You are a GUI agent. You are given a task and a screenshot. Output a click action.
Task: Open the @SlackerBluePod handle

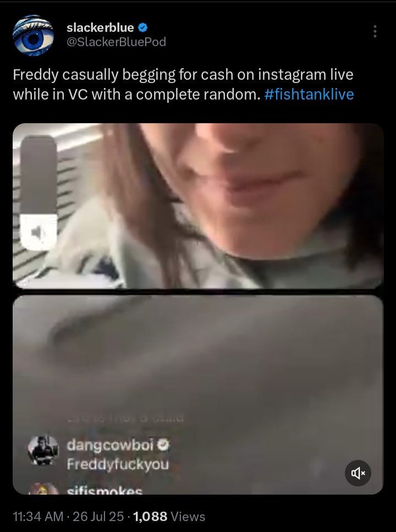[116, 42]
